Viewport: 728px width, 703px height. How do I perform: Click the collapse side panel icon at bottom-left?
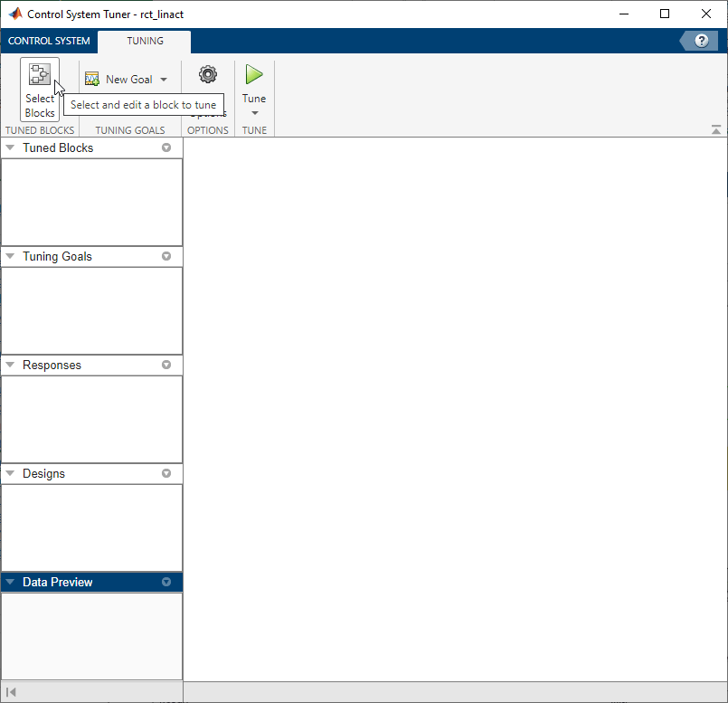tap(11, 692)
